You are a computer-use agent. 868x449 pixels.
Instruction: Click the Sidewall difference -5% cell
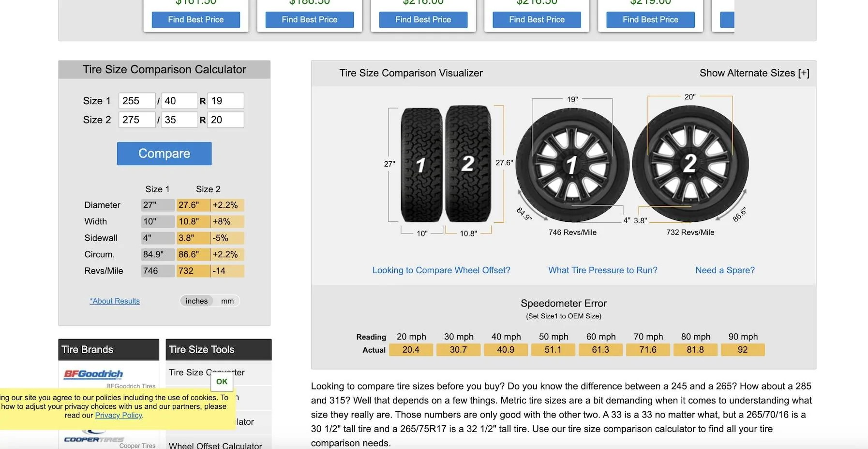(x=227, y=238)
